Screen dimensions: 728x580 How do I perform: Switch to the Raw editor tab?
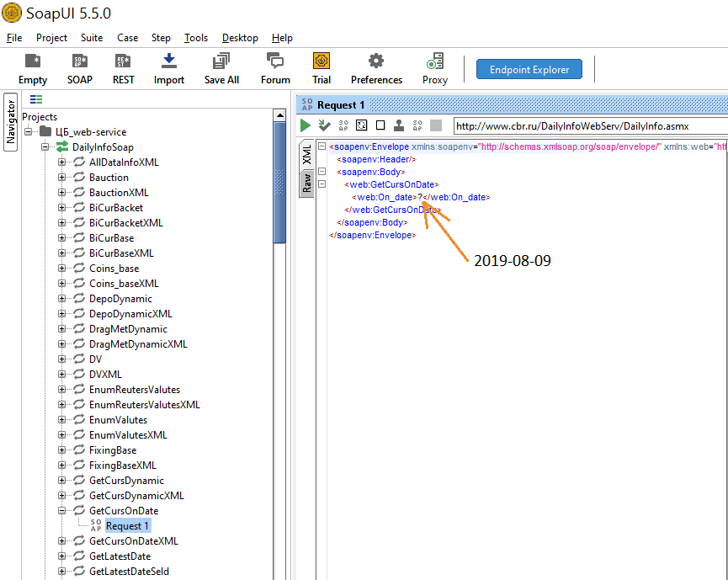(307, 184)
